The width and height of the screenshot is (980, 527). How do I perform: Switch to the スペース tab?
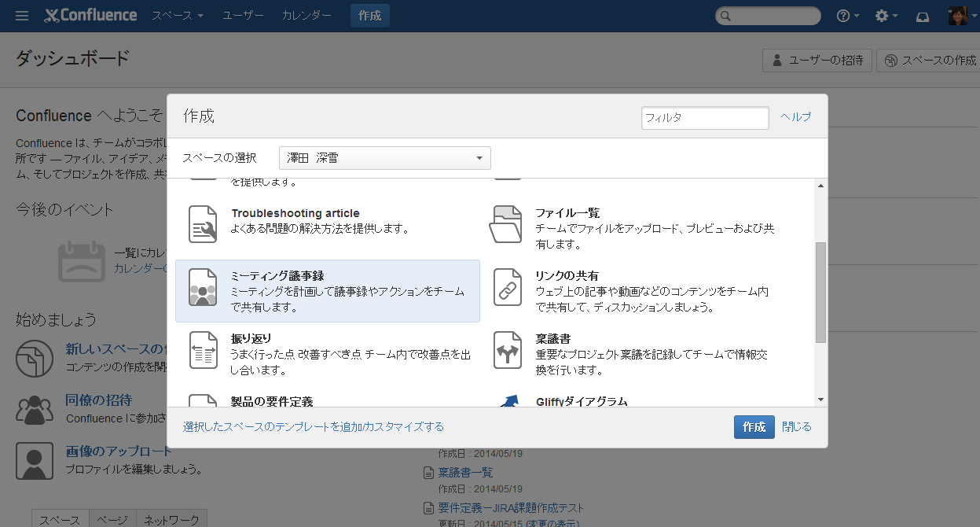(x=60, y=520)
